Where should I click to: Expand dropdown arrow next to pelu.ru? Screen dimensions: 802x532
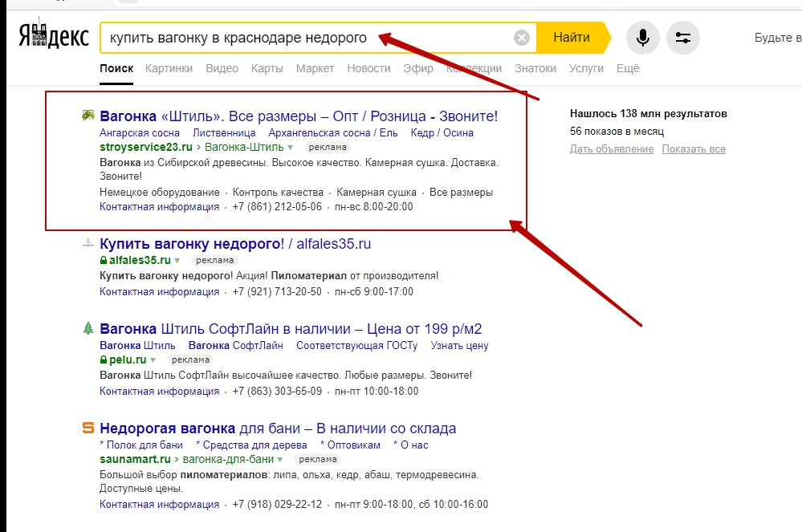[x=153, y=360]
